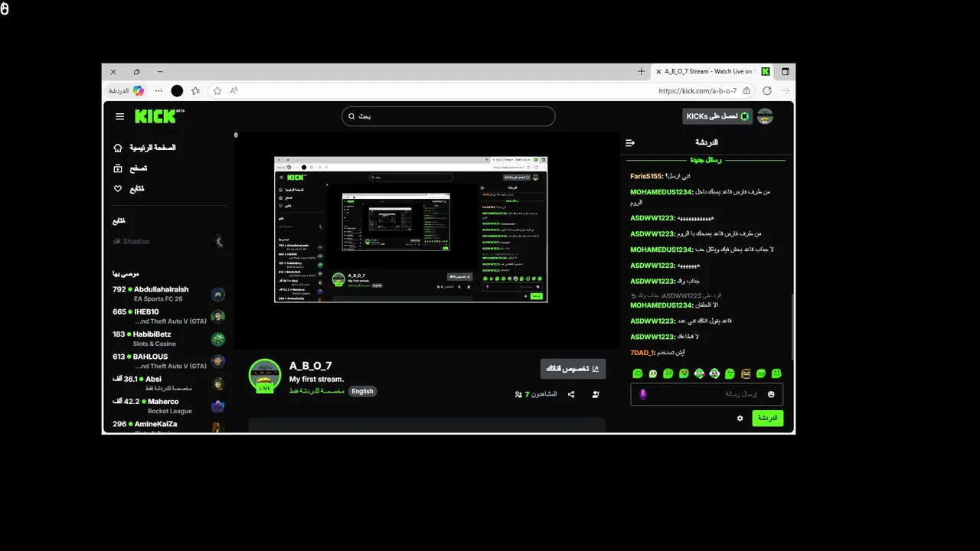Click the add-user icon beside share

tap(596, 394)
